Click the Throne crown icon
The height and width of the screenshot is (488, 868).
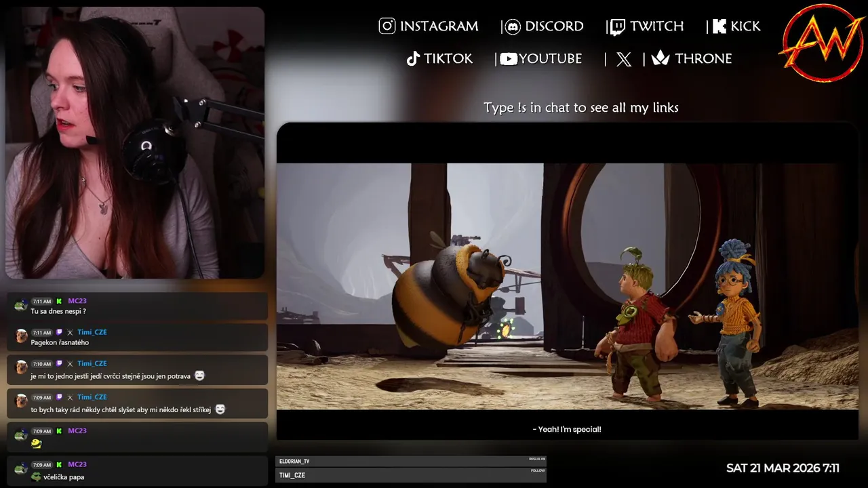pyautogui.click(x=660, y=58)
